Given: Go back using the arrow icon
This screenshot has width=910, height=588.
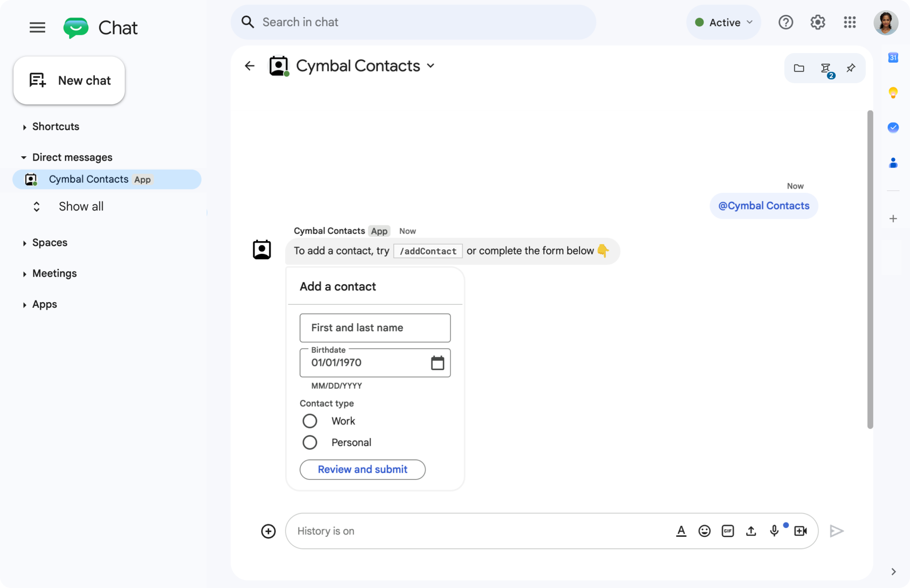Looking at the screenshot, I should (x=249, y=66).
